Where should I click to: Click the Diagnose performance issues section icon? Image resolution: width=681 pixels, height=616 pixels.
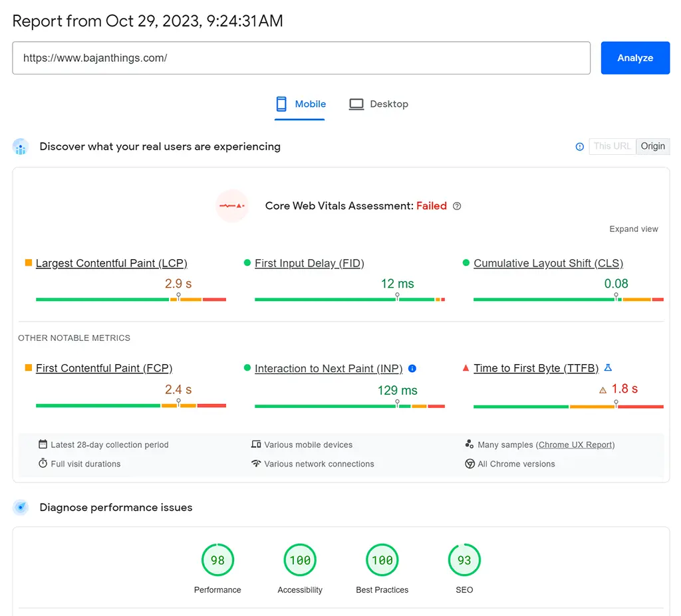21,508
